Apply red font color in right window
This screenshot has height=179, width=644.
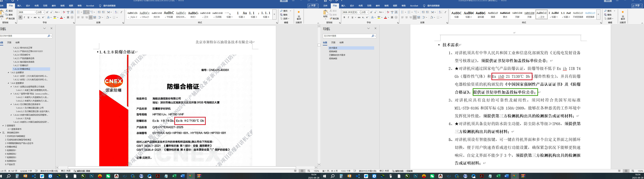385,18
